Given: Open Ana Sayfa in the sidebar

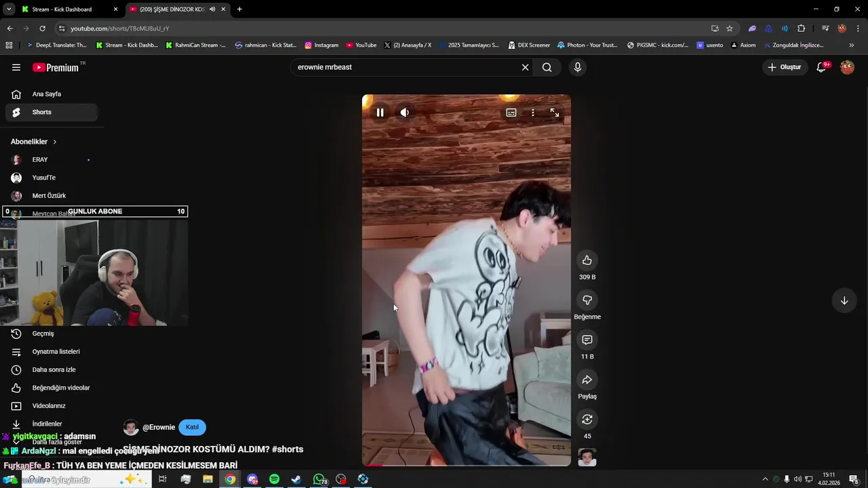Looking at the screenshot, I should coord(52,94).
